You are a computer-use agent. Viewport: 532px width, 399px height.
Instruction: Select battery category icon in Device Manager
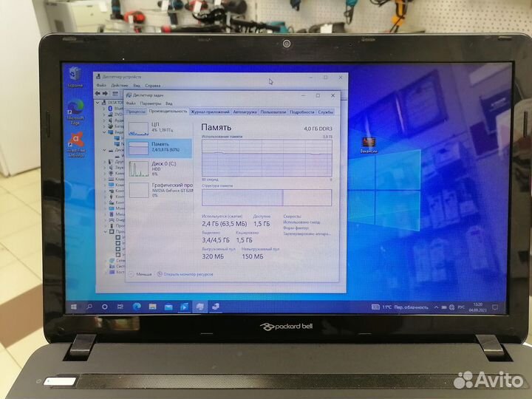pos(110,126)
